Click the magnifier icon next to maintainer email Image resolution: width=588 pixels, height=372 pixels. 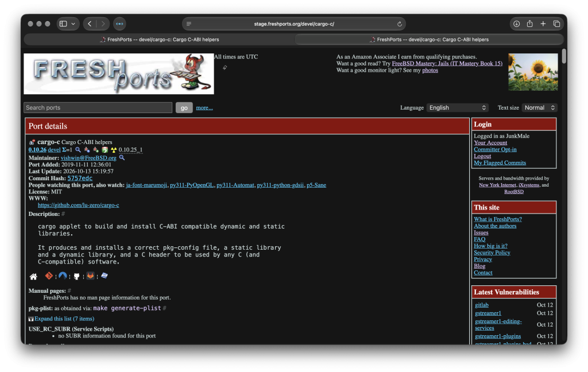(x=122, y=158)
